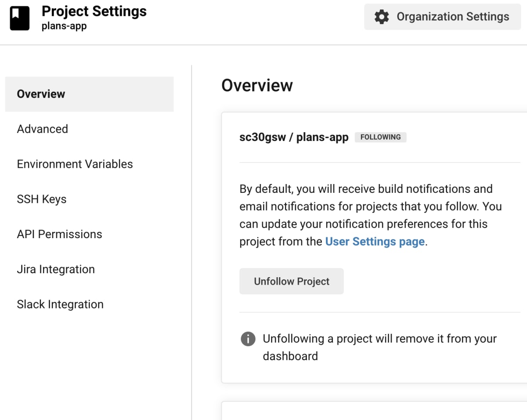Screen dimensions: 527x420
Task: Click the FOLLOWING status badge
Action: click(x=380, y=137)
